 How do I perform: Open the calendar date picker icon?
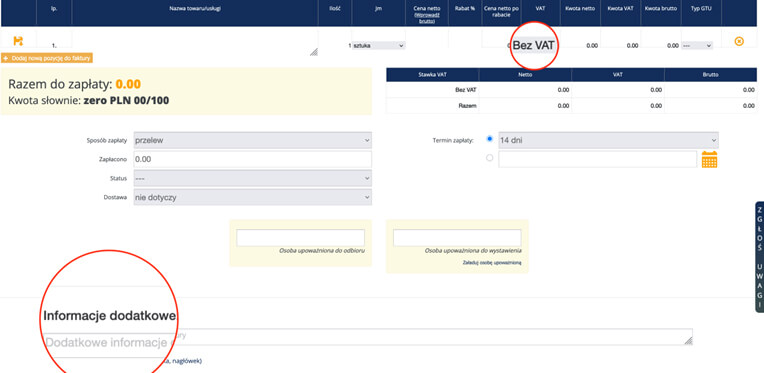tap(709, 159)
